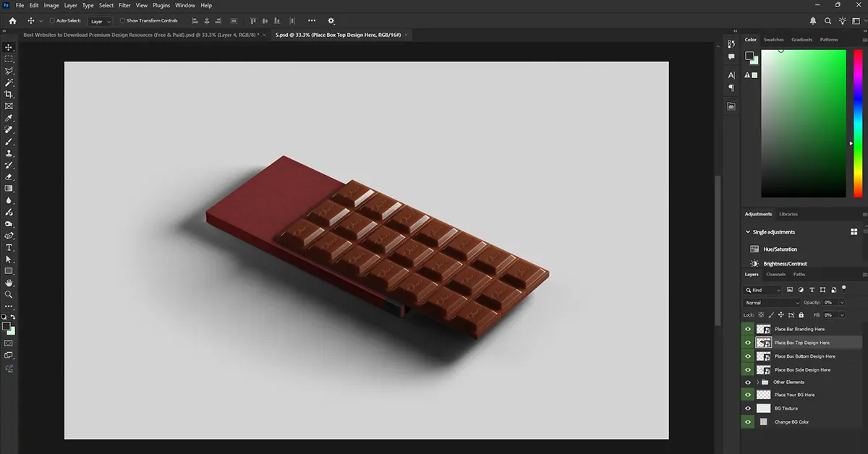Select the Frame tool
This screenshot has height=454, width=868.
(x=9, y=106)
